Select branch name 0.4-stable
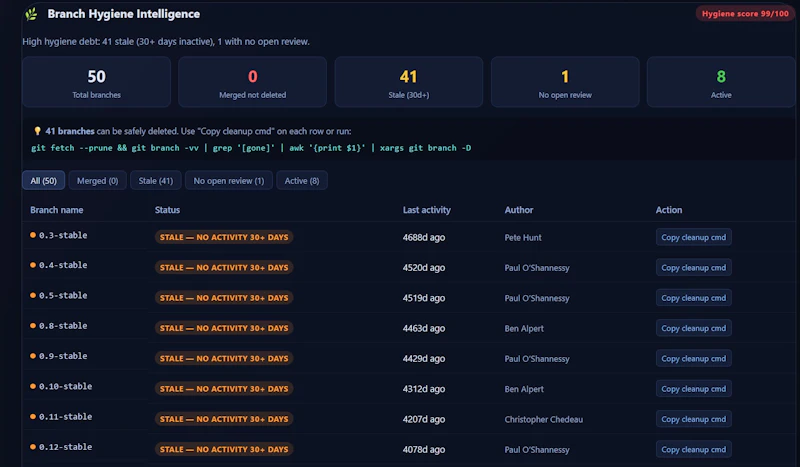This screenshot has height=467, width=800. 63,265
